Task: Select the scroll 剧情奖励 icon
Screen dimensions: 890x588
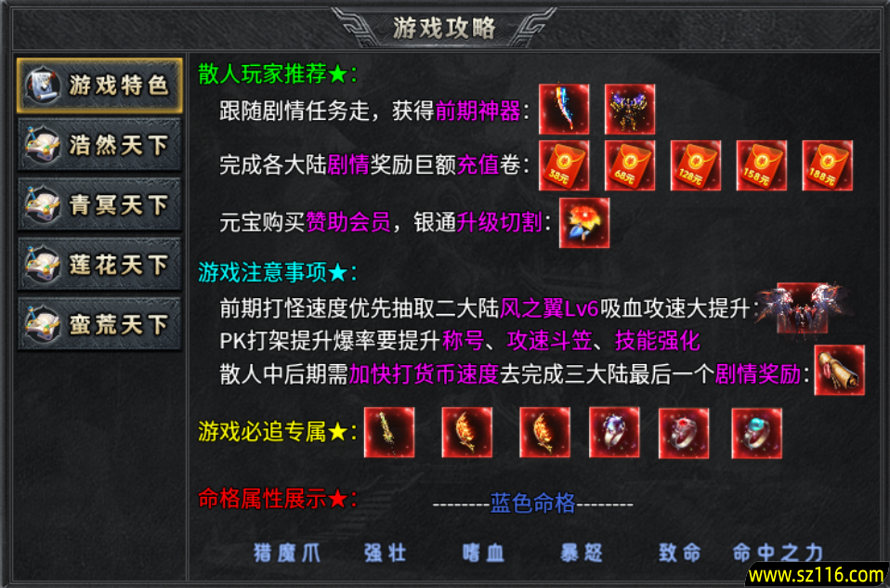Action: pos(840,370)
